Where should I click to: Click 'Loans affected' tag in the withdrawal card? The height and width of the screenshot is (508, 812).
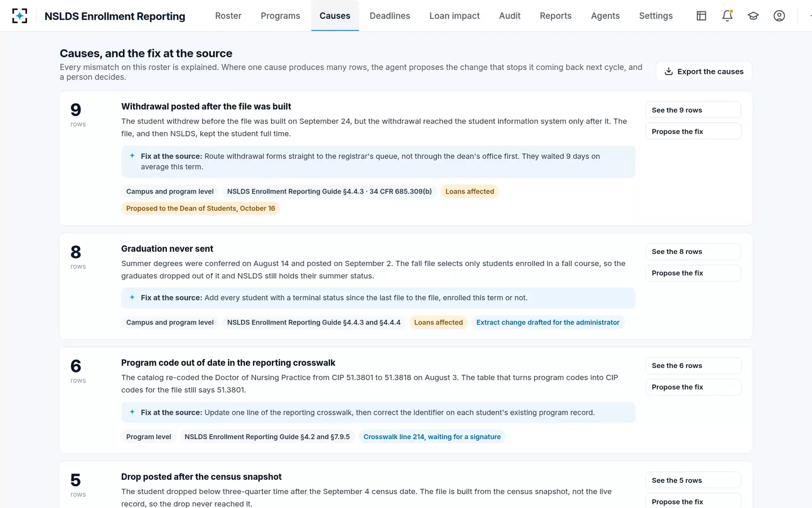pyautogui.click(x=470, y=191)
